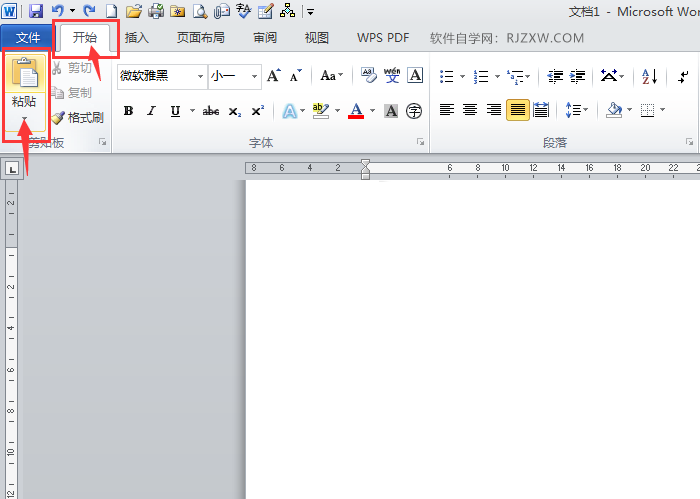Image resolution: width=700 pixels, height=499 pixels.
Task: Show paragraph marks icon
Action: 683,76
